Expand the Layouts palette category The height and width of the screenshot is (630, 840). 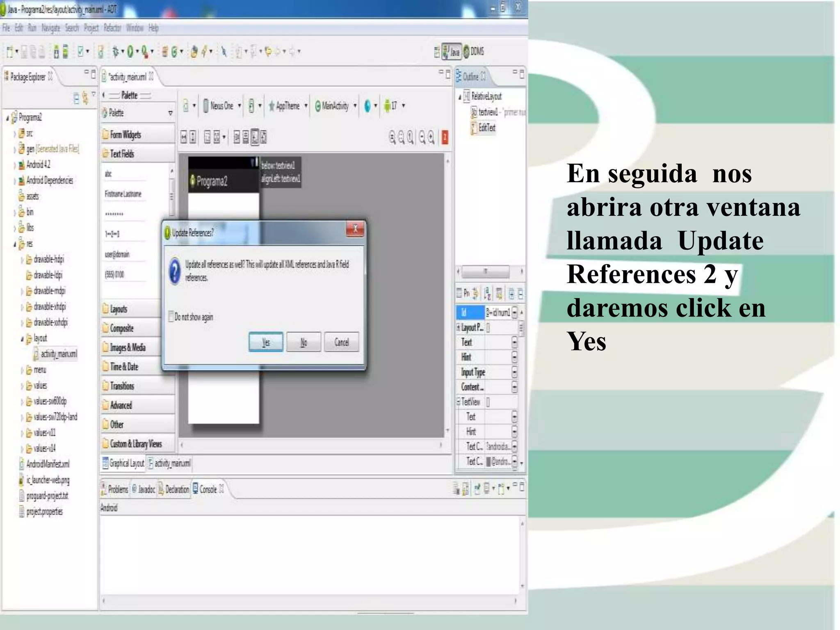click(131, 309)
